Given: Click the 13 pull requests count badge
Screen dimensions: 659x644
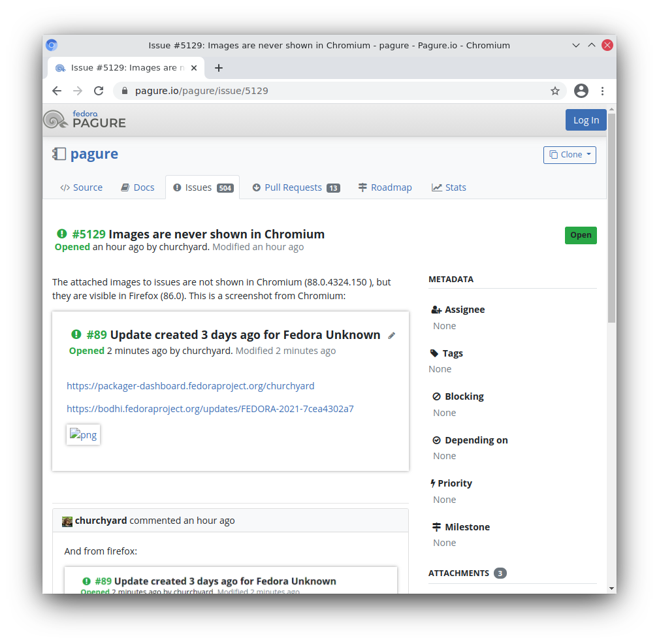Looking at the screenshot, I should pyautogui.click(x=334, y=188).
